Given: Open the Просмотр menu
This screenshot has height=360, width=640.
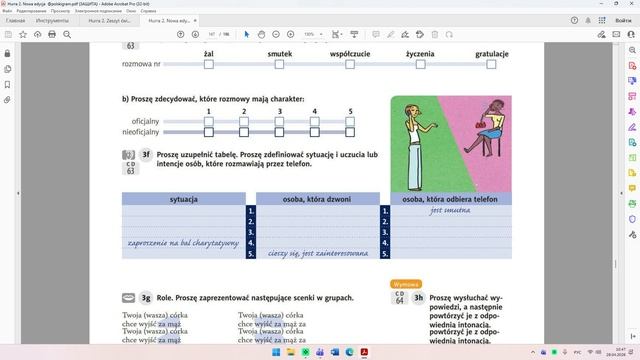Looking at the screenshot, I should click(x=60, y=11).
